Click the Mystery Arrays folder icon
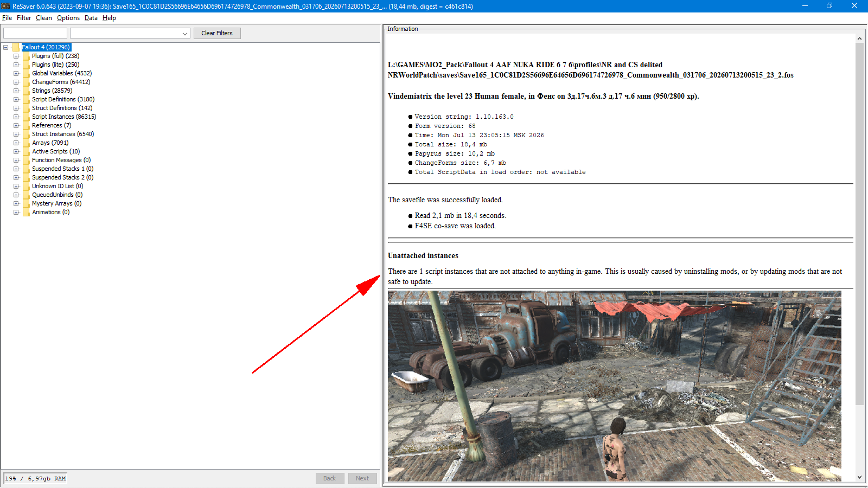Screen dimensions: 868x488 [27, 203]
